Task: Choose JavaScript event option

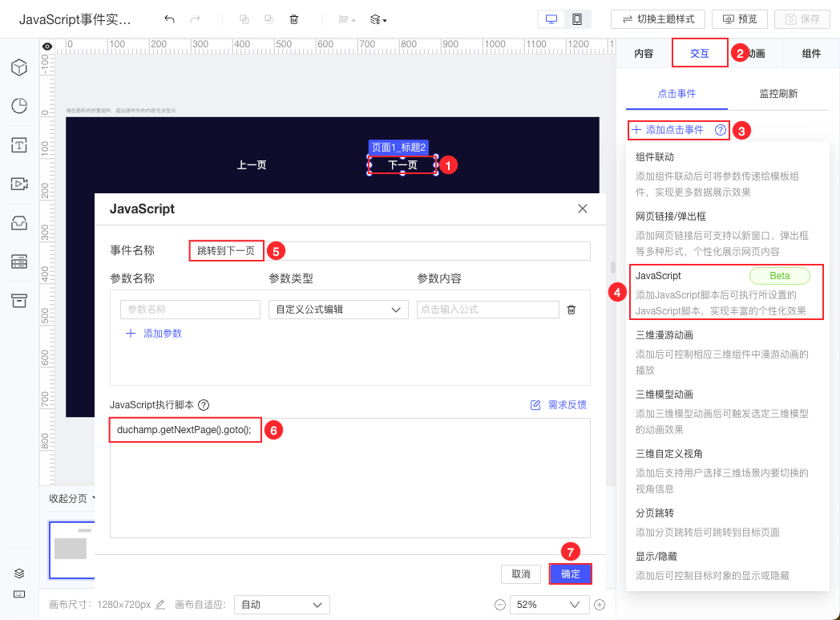Action: (726, 292)
